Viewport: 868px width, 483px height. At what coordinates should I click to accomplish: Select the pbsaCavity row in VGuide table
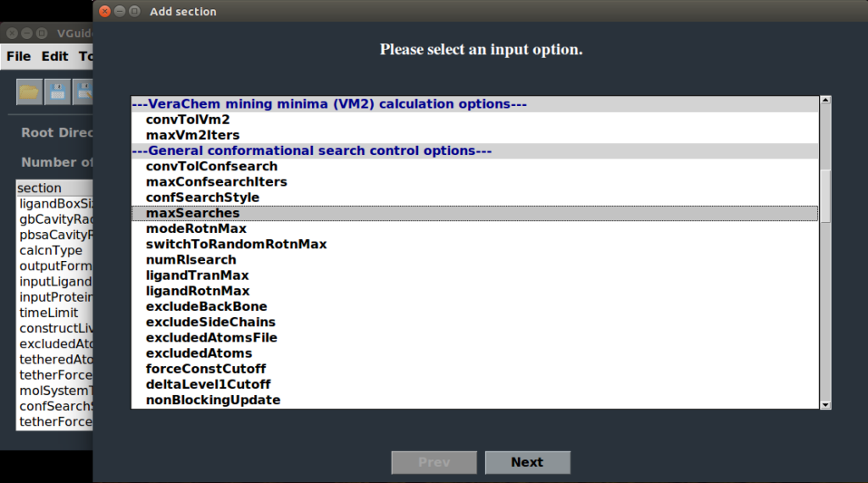coord(55,235)
